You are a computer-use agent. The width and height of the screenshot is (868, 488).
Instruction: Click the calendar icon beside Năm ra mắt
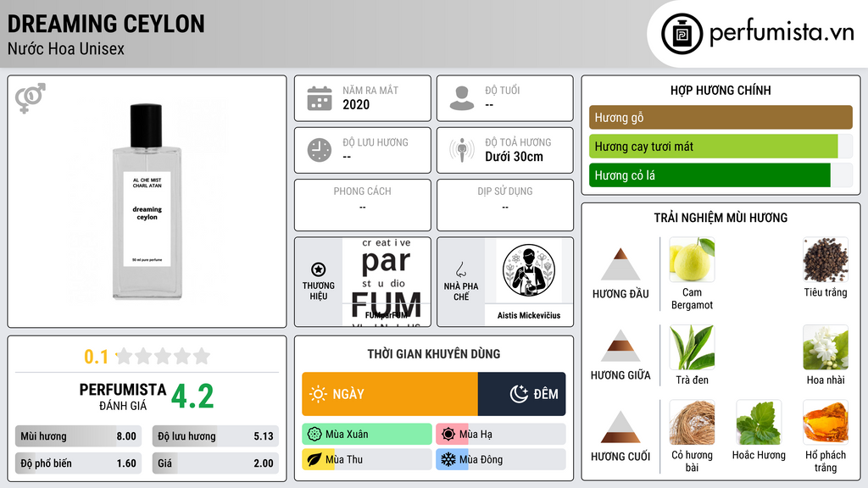pyautogui.click(x=320, y=98)
